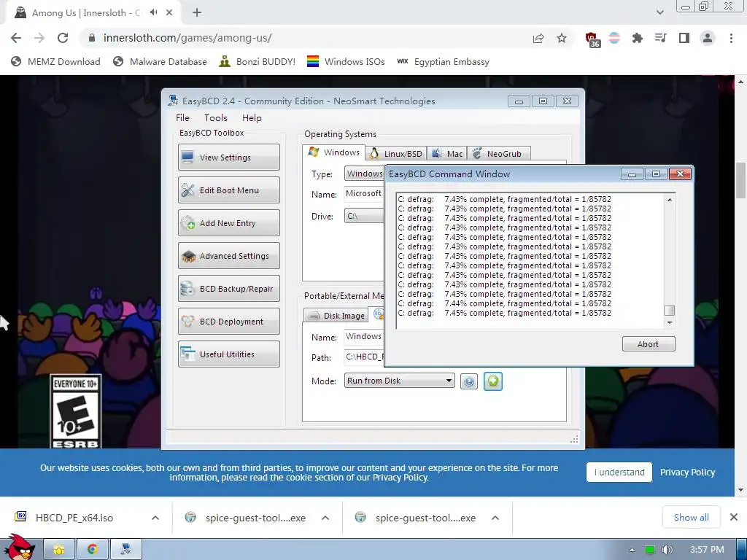The image size is (747, 560).
Task: Open the Tools menu in EasyBCD
Action: 216,117
